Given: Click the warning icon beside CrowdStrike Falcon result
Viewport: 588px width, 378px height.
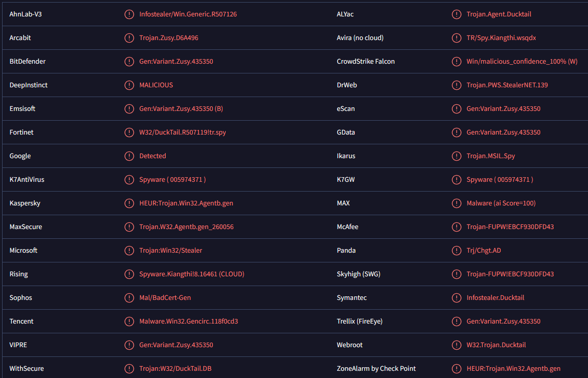Looking at the screenshot, I should (457, 62).
